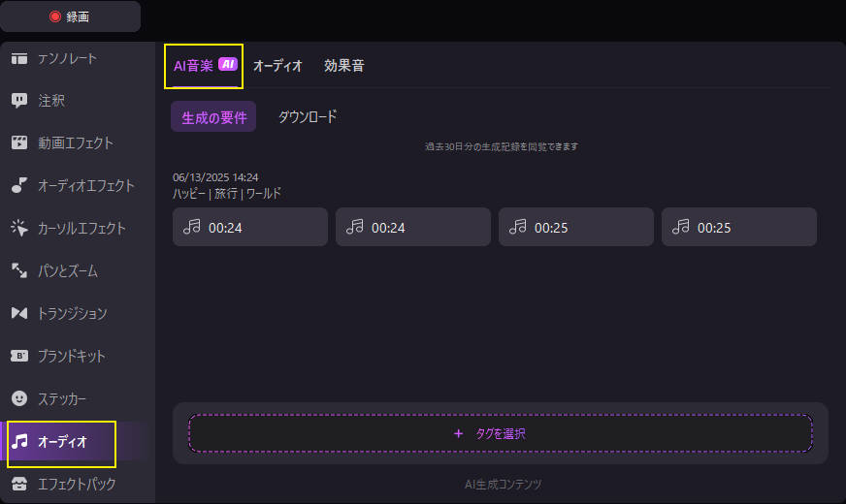Click the red record circle icon
The image size is (846, 504).
pos(55,16)
